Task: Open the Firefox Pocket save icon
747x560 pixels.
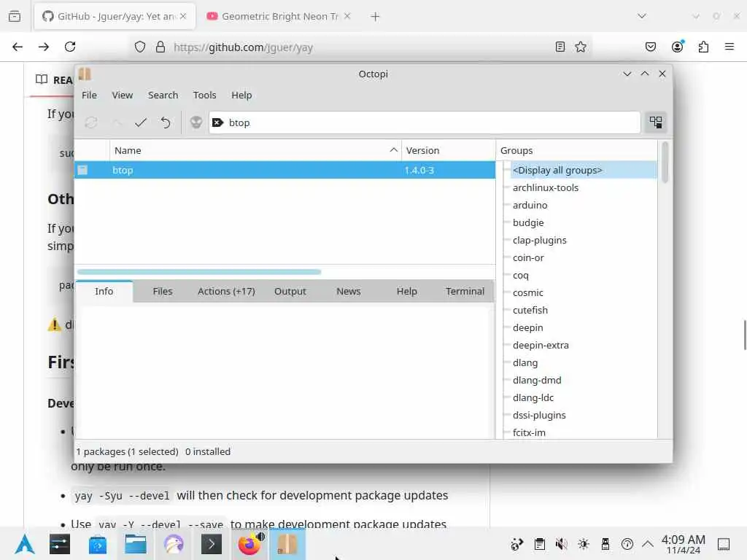Action: 650,47
